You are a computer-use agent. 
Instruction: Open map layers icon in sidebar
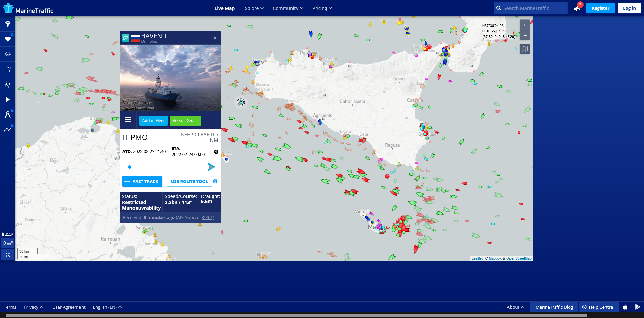[x=8, y=54]
